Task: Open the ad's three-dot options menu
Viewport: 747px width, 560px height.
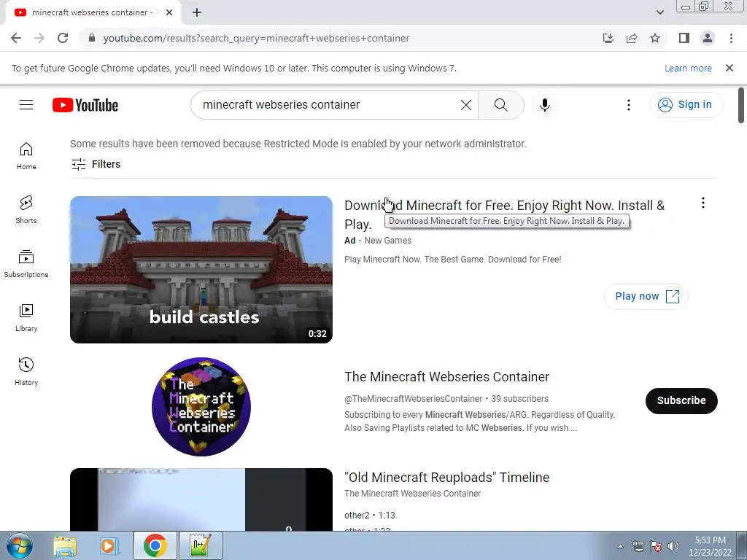Action: [x=703, y=203]
